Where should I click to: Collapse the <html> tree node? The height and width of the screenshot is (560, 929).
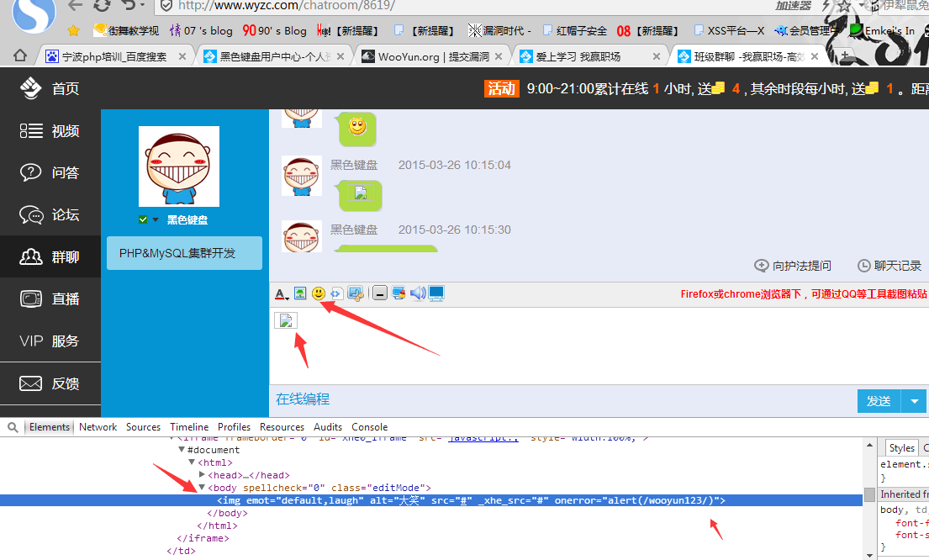[x=192, y=462]
